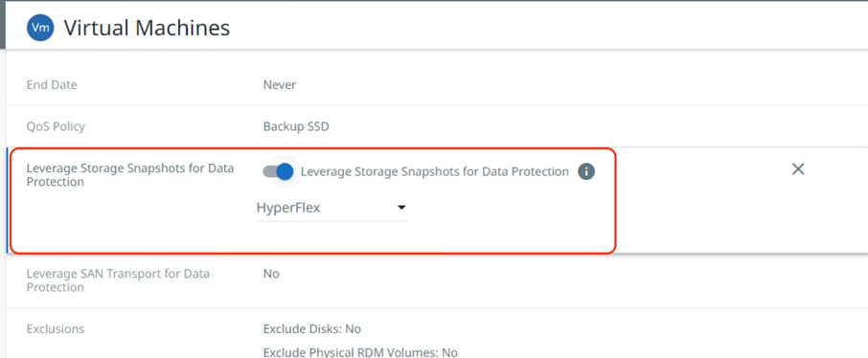Click the blue selection bar on the active row
Screen dimensions: 868x358
[8, 201]
